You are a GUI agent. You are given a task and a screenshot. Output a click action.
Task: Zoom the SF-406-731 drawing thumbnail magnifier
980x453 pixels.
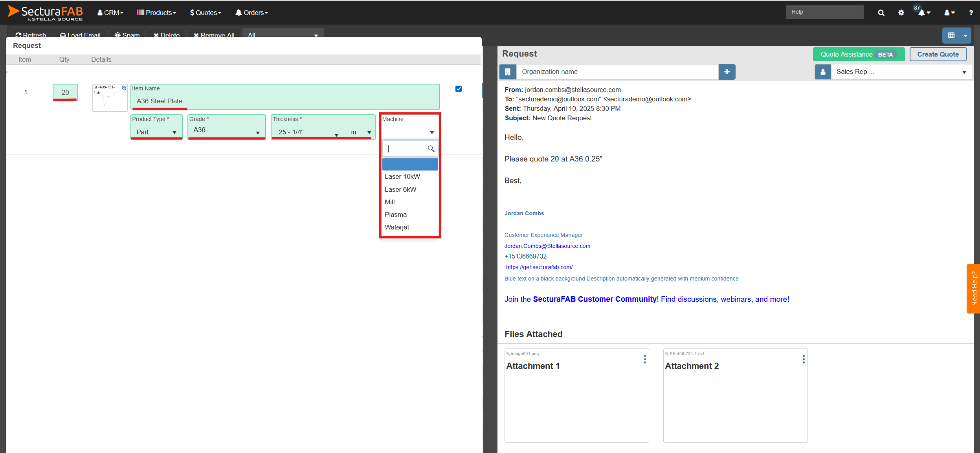124,88
